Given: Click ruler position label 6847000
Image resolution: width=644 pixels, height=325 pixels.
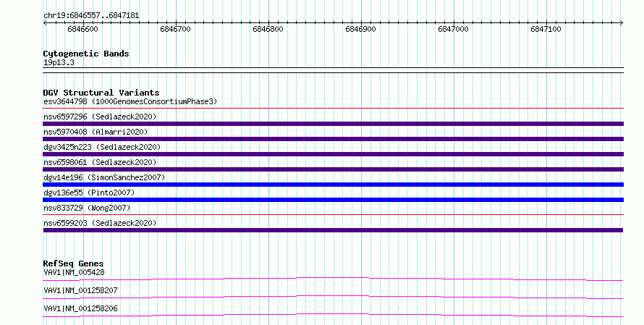Looking at the screenshot, I should pos(453,29).
